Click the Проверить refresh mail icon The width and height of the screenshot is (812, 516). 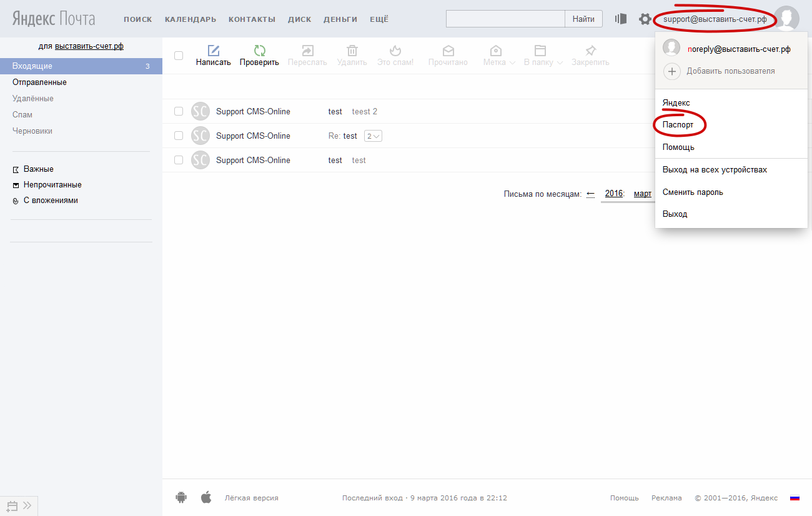[x=259, y=51]
